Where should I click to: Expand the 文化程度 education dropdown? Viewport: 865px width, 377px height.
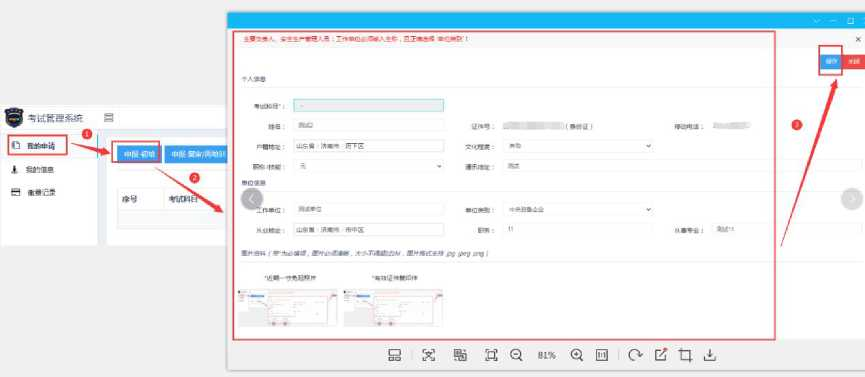pos(578,146)
